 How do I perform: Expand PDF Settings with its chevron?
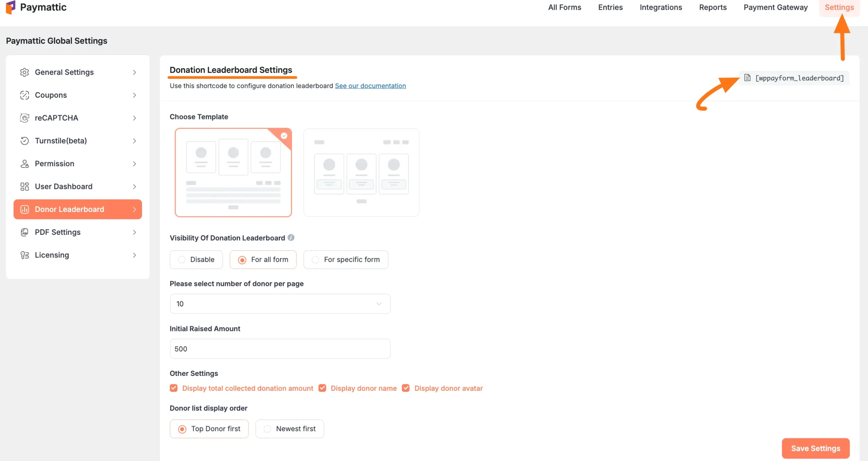tap(135, 232)
